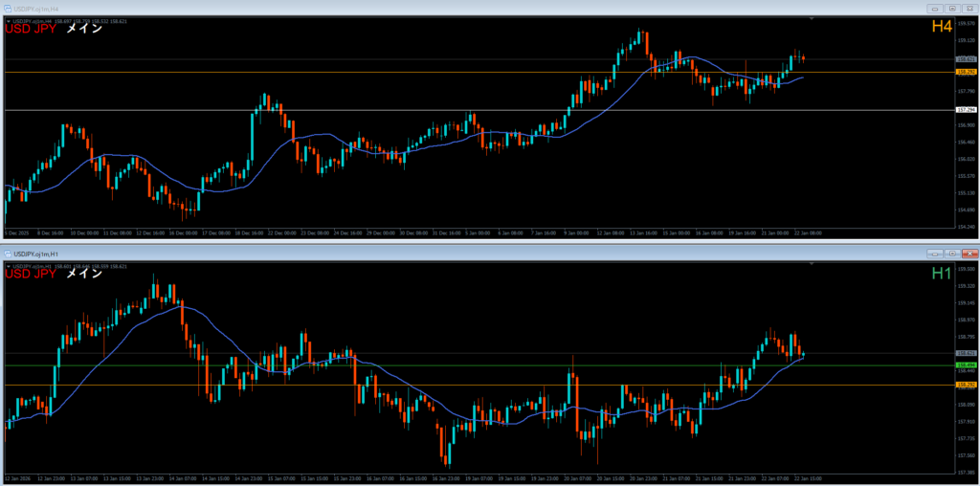Close the H1 chart window

pyautogui.click(x=970, y=254)
